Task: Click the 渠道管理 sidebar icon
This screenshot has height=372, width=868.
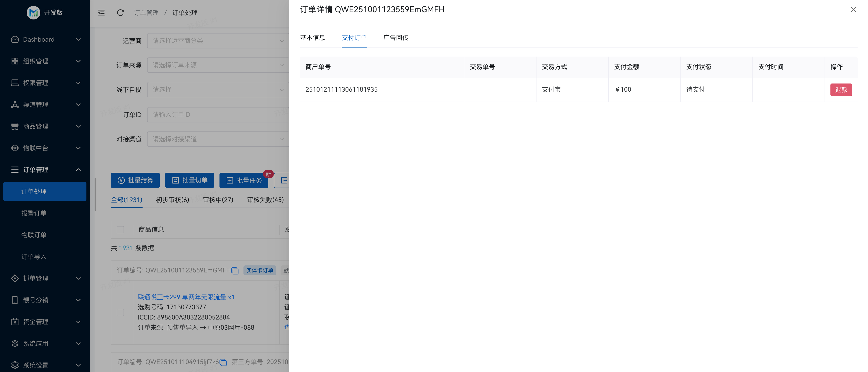Action: coord(14,105)
